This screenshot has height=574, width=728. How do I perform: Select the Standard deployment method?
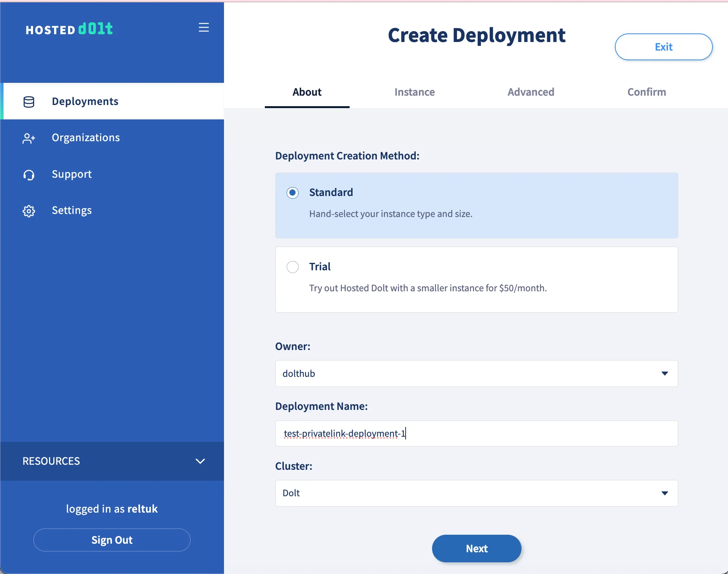pos(292,192)
